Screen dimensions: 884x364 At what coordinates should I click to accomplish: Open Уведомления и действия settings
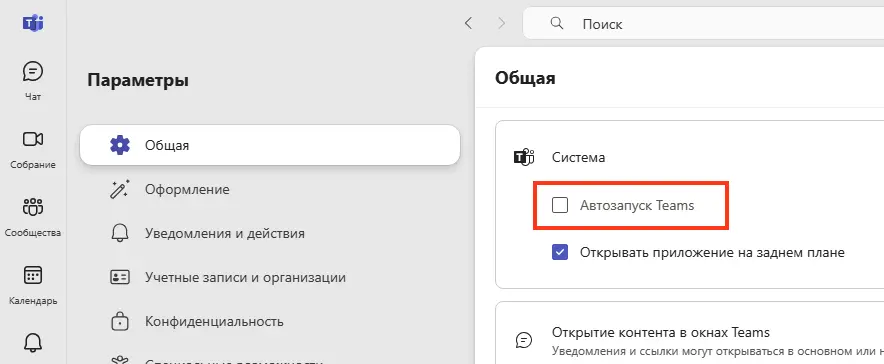tap(270, 233)
